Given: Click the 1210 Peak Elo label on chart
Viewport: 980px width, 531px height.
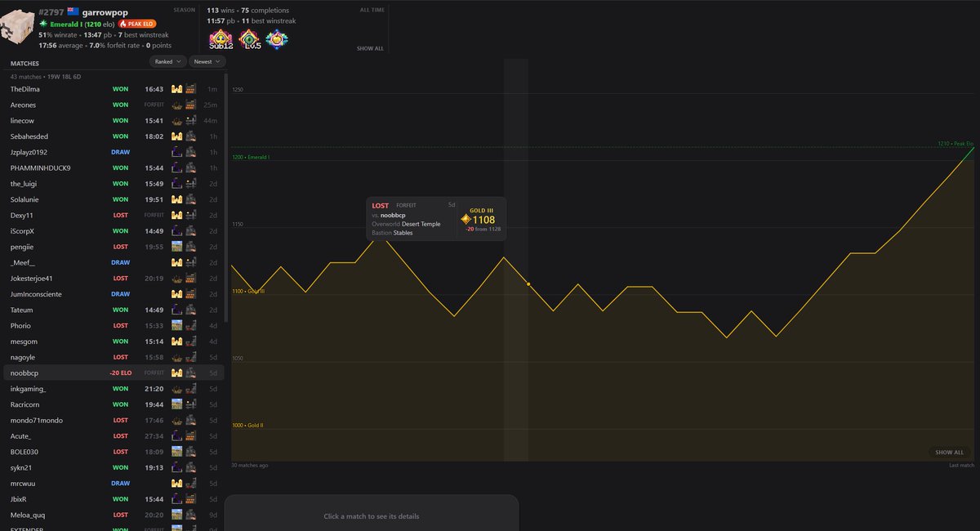Looking at the screenshot, I should tap(955, 144).
